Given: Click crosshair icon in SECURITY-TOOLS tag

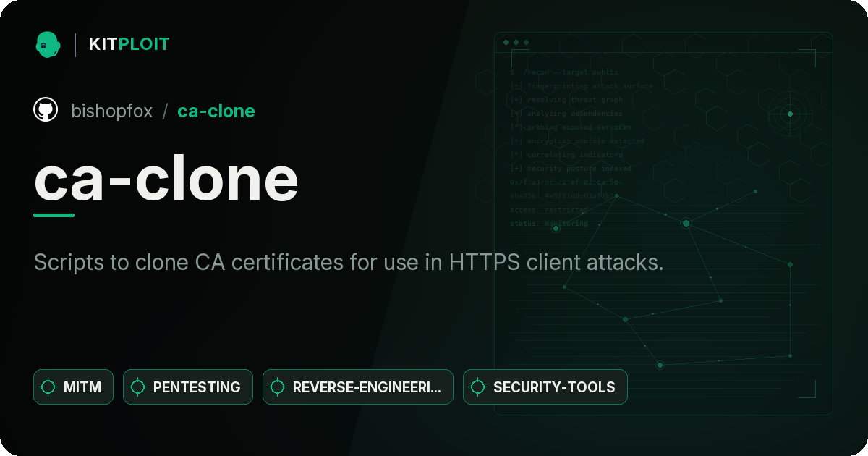Looking at the screenshot, I should coord(478,387).
